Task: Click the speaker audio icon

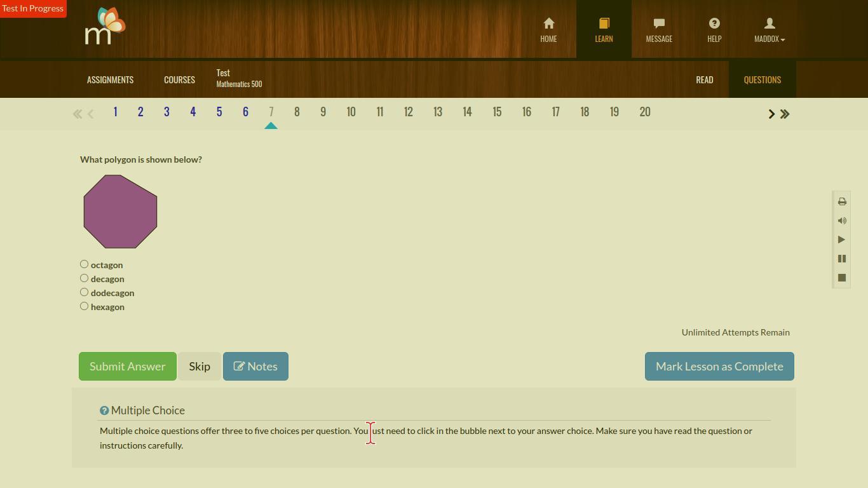Action: (842, 220)
